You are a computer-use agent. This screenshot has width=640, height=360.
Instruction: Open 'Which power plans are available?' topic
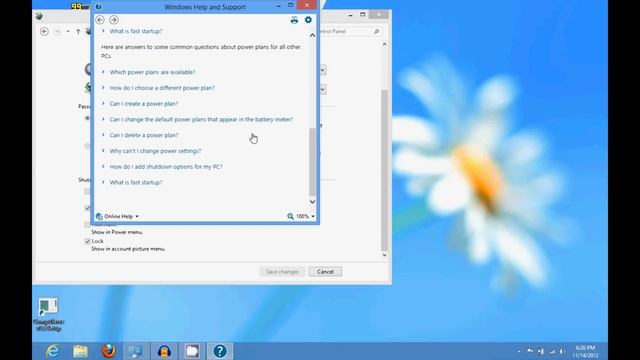152,72
